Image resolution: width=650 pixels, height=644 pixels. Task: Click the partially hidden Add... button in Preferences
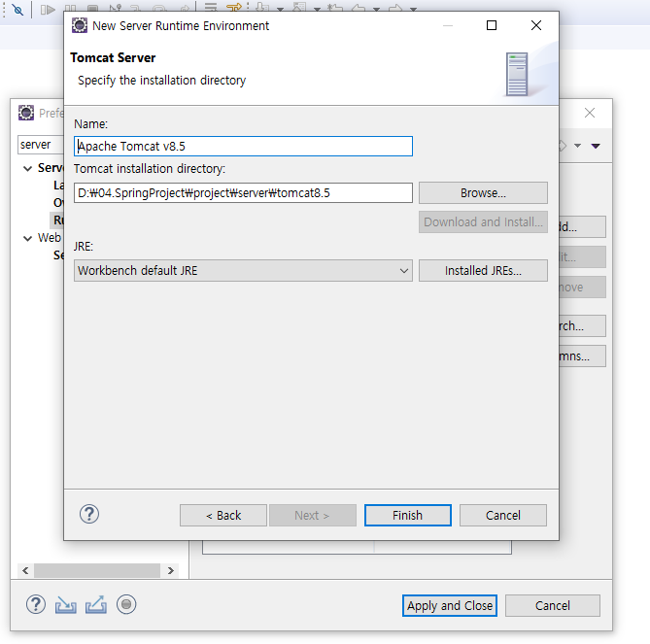582,226
